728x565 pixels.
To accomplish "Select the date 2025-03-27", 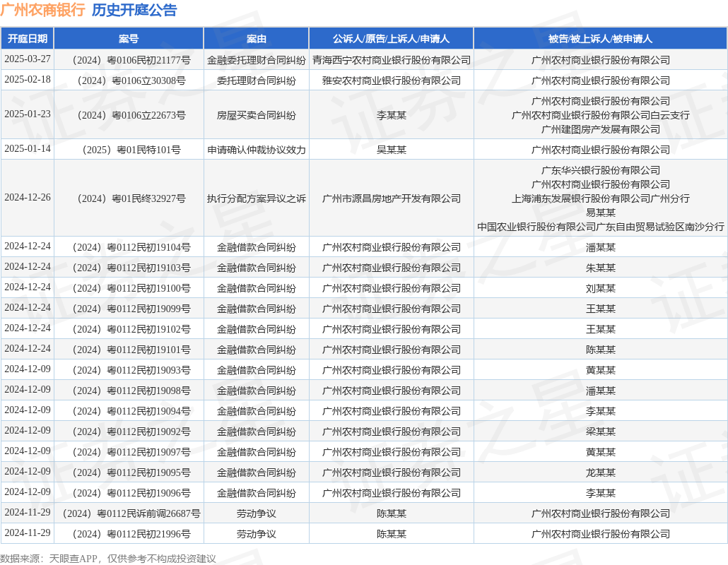I will [28, 59].
